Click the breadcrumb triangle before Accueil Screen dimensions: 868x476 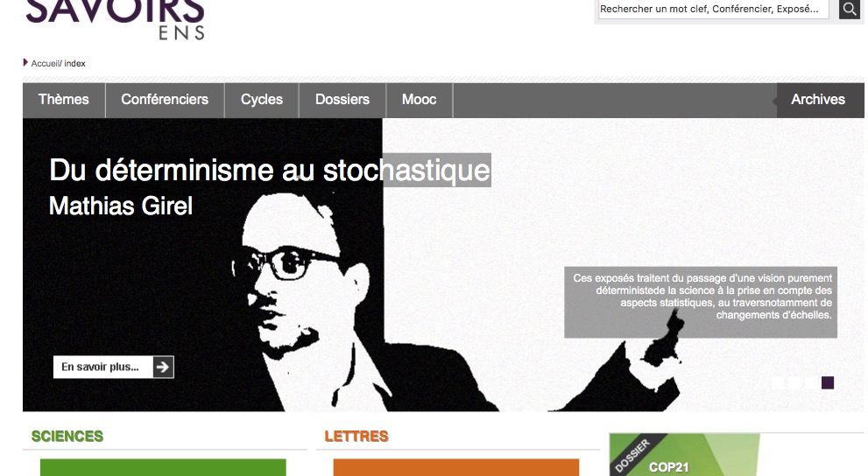click(25, 62)
